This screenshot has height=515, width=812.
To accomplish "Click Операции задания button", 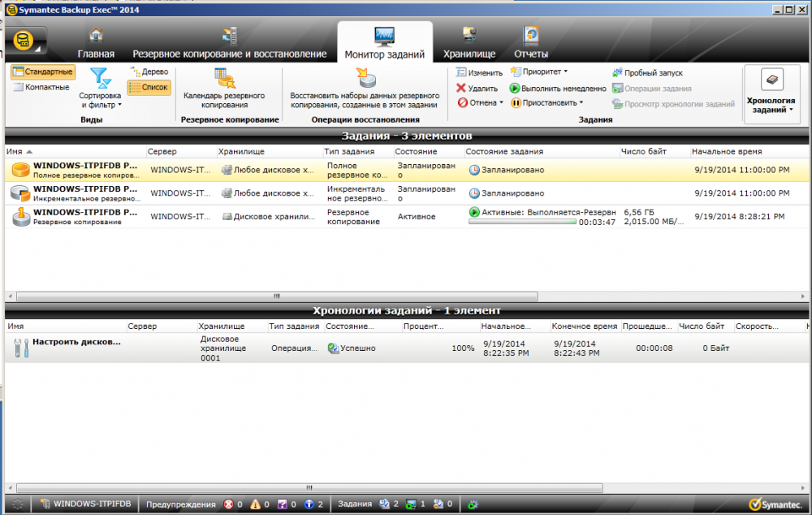I will click(652, 89).
